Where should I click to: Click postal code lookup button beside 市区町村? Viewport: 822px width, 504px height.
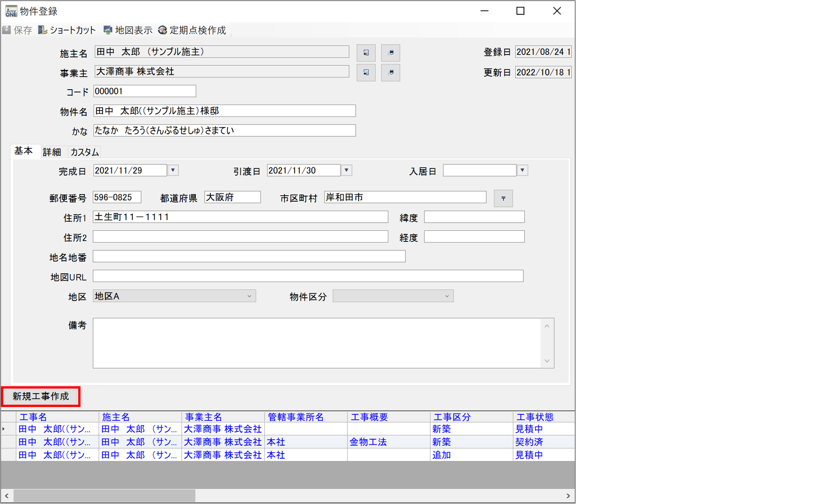click(503, 198)
